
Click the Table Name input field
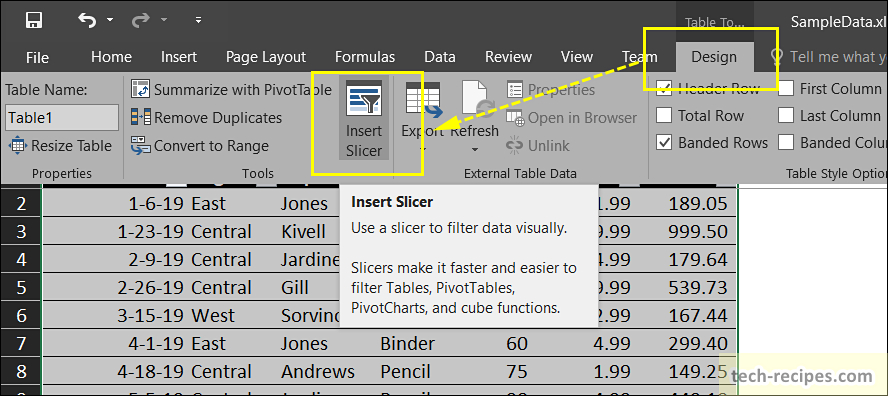(x=62, y=118)
